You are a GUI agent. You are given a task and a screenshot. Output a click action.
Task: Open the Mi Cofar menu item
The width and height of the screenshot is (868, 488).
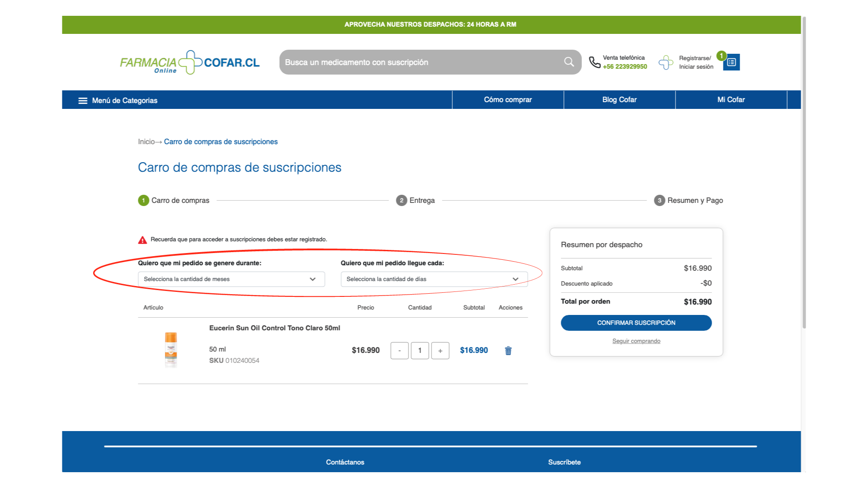731,100
